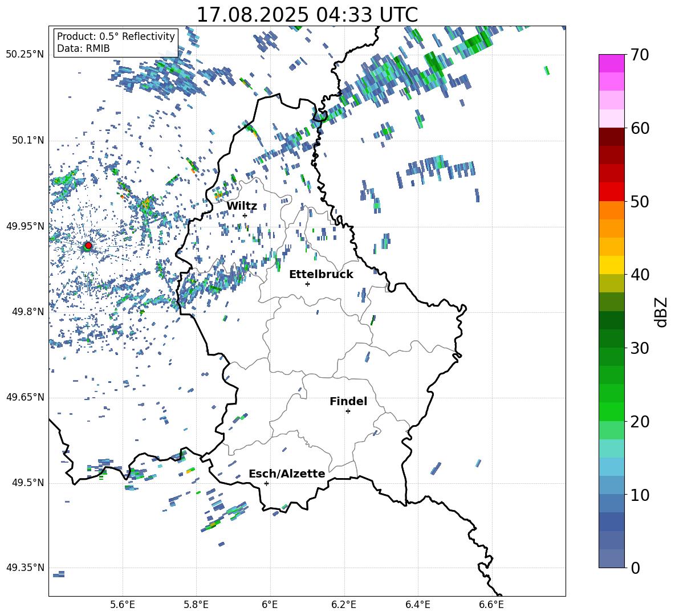Image resolution: width=675 pixels, height=616 pixels.
Task: Click the Wiltz station cross marker
Action: [245, 215]
